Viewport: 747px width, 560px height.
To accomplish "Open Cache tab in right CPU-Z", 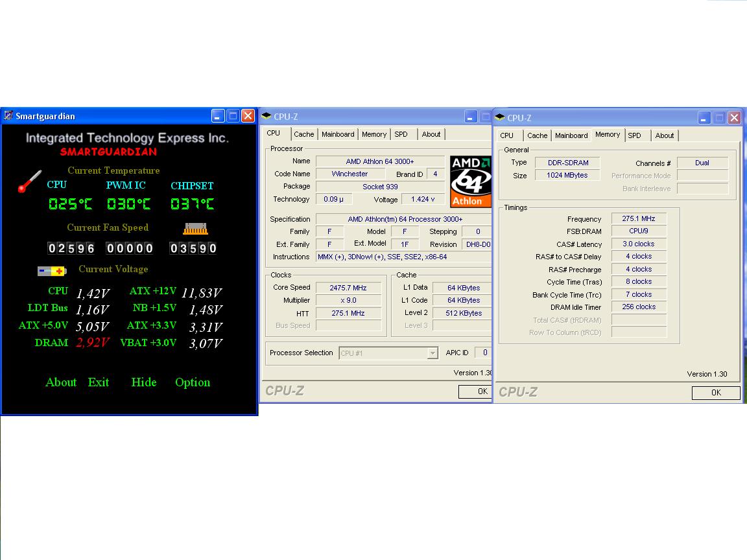I will click(x=537, y=135).
